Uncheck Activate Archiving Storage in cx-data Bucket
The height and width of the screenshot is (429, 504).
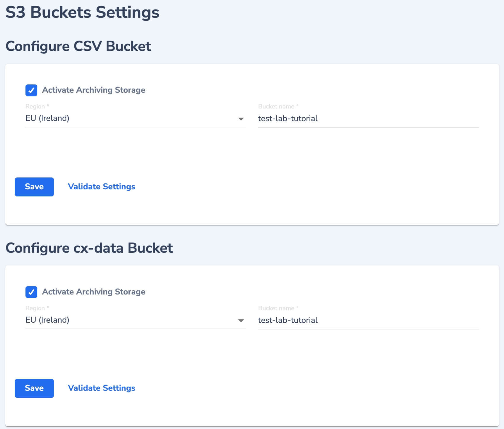click(31, 292)
